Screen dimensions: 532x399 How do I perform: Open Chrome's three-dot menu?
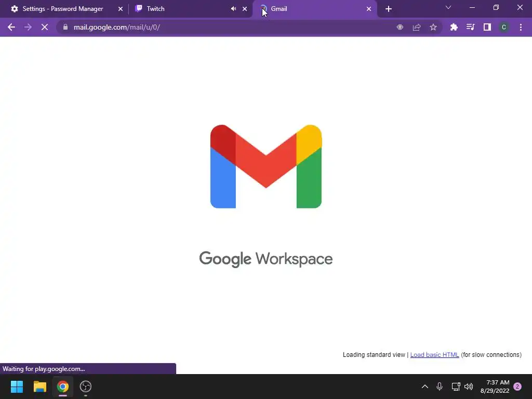[x=521, y=27]
